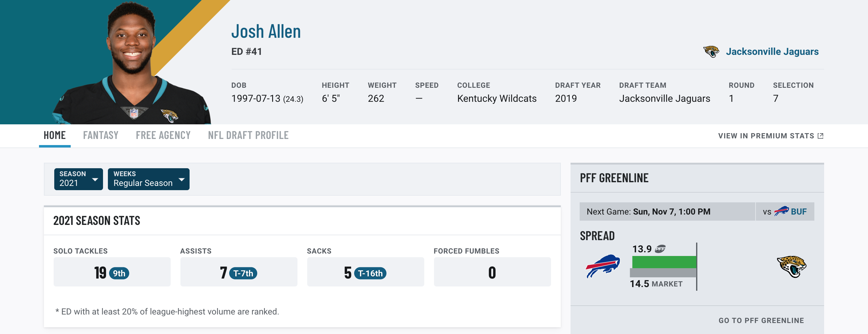This screenshot has width=868, height=334.
Task: Toggle the HOME tab selection
Action: click(55, 135)
